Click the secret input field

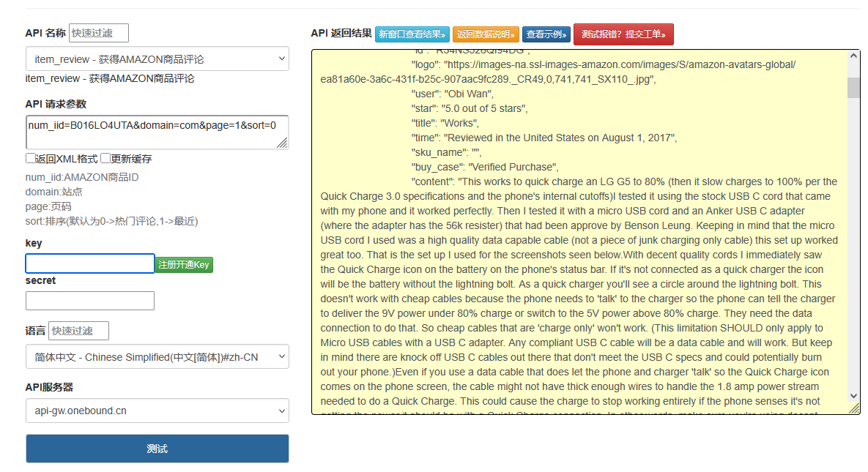coord(89,301)
